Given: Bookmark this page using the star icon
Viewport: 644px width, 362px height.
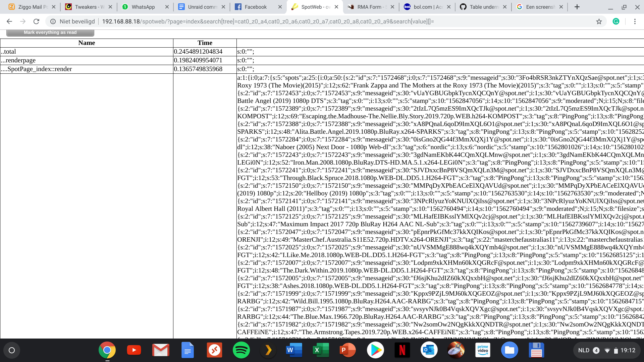Looking at the screenshot, I should tap(599, 21).
